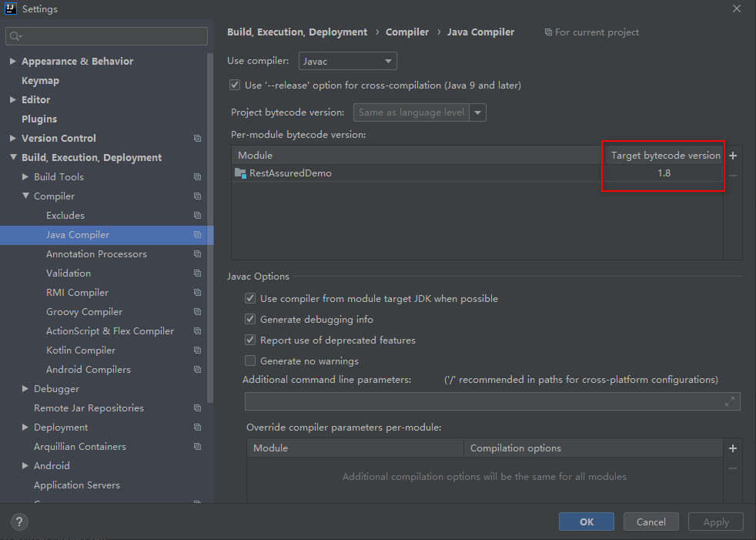Image resolution: width=756 pixels, height=540 pixels.
Task: Click Build, Execution, Deployment breadcrumb
Action: [297, 32]
